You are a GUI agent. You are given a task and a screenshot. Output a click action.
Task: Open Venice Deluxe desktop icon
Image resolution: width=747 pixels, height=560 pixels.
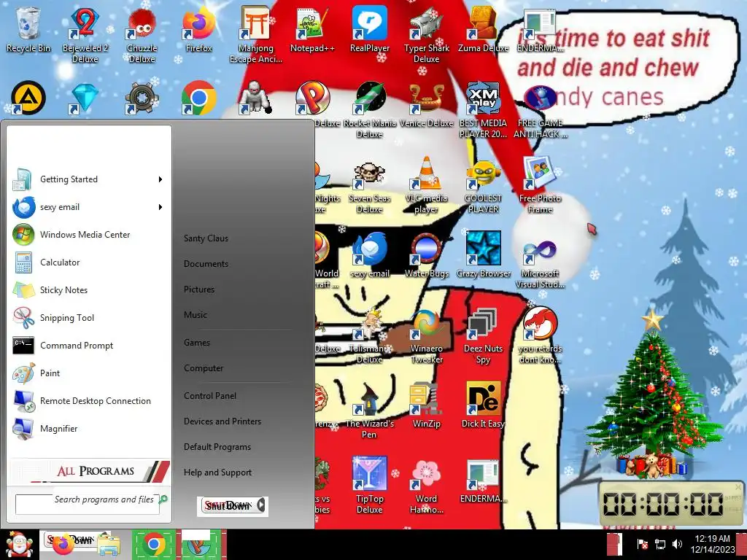426,104
